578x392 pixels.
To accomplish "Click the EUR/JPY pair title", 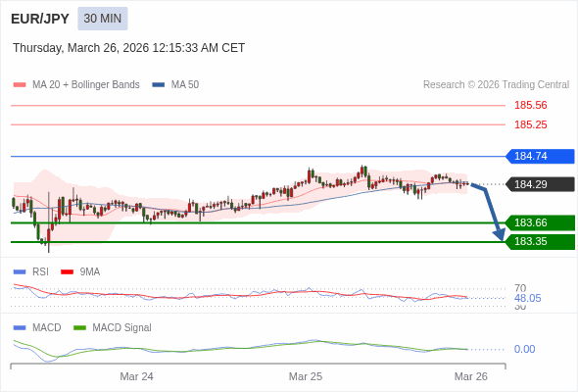I will 40,19.
